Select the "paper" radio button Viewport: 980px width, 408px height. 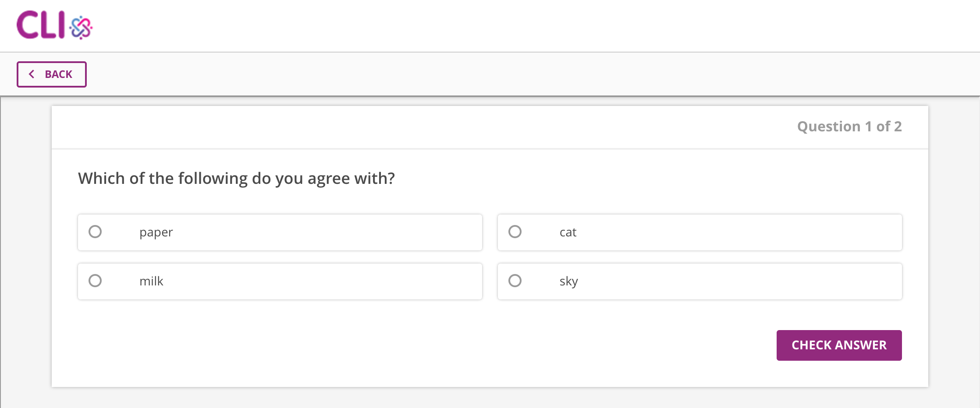95,232
